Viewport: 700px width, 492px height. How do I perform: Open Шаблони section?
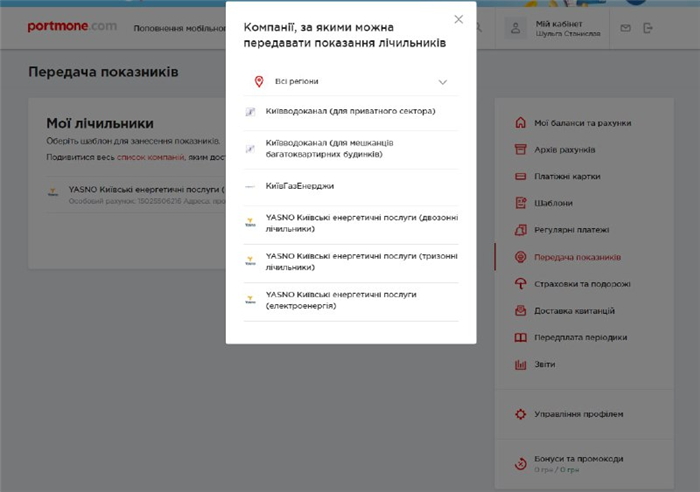[554, 204]
